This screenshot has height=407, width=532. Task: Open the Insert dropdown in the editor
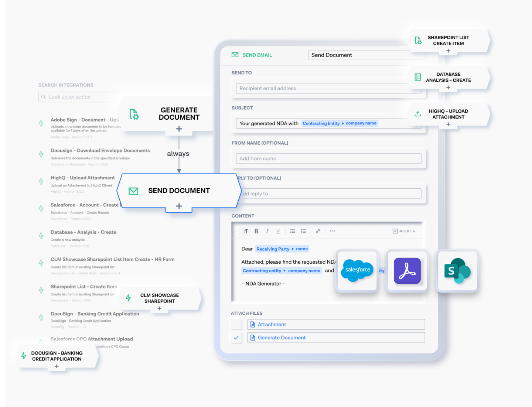pos(404,231)
